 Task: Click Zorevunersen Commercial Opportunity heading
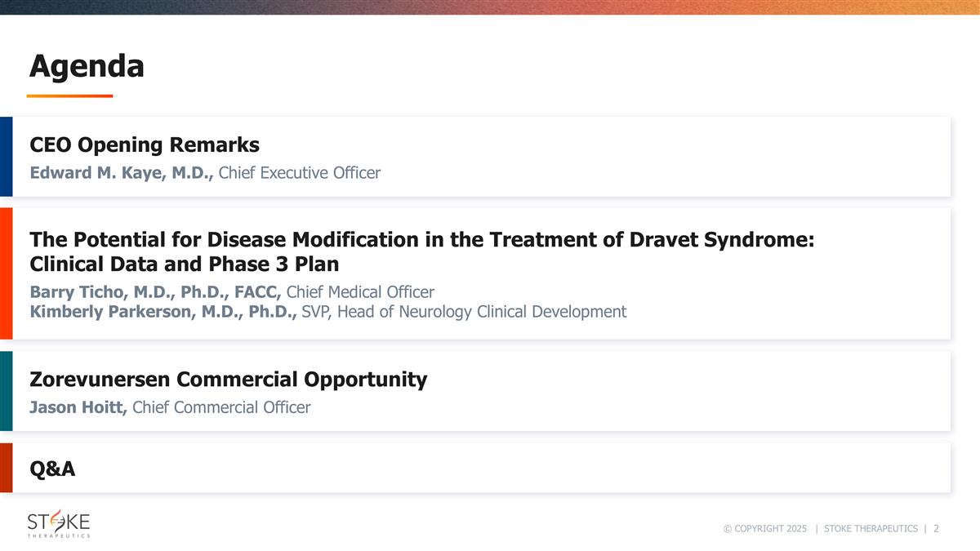coord(228,380)
